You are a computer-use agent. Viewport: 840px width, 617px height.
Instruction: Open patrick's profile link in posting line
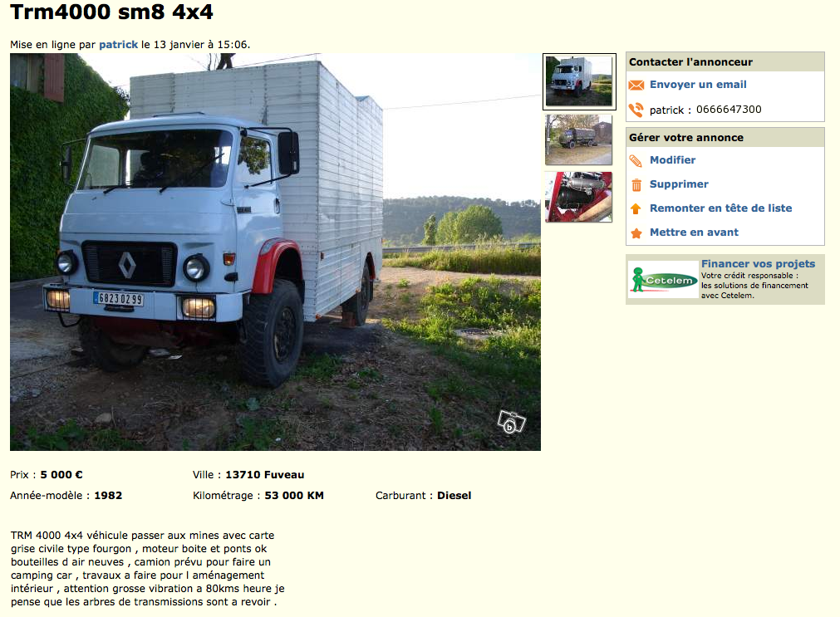click(118, 45)
